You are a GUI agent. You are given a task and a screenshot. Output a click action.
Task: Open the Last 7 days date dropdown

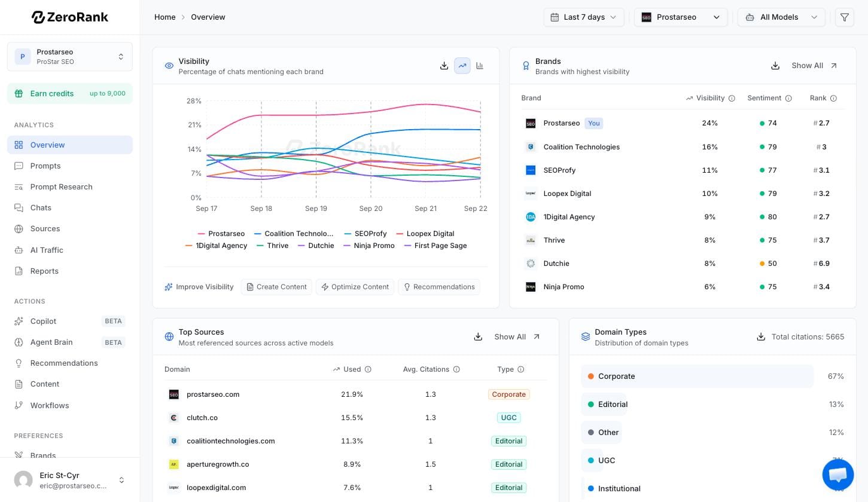tap(584, 17)
